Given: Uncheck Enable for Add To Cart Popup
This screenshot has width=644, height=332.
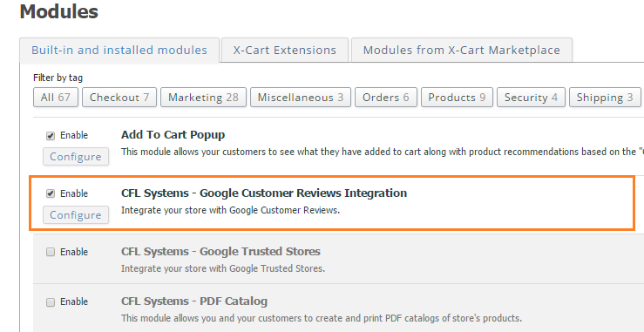Looking at the screenshot, I should (51, 136).
